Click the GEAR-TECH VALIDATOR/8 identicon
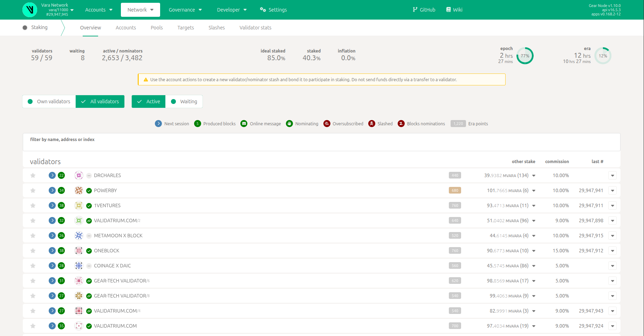The image size is (644, 336). [x=79, y=296]
